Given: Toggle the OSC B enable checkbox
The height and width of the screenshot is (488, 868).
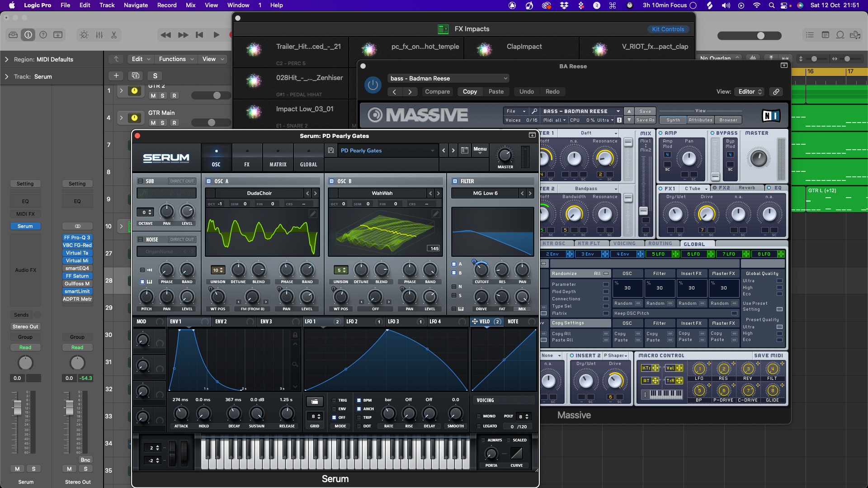Looking at the screenshot, I should 332,181.
